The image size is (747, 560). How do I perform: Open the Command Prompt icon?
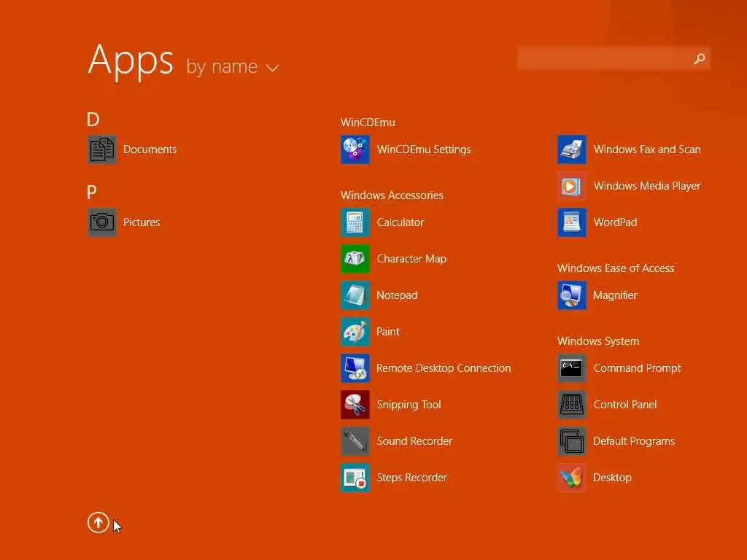[572, 368]
